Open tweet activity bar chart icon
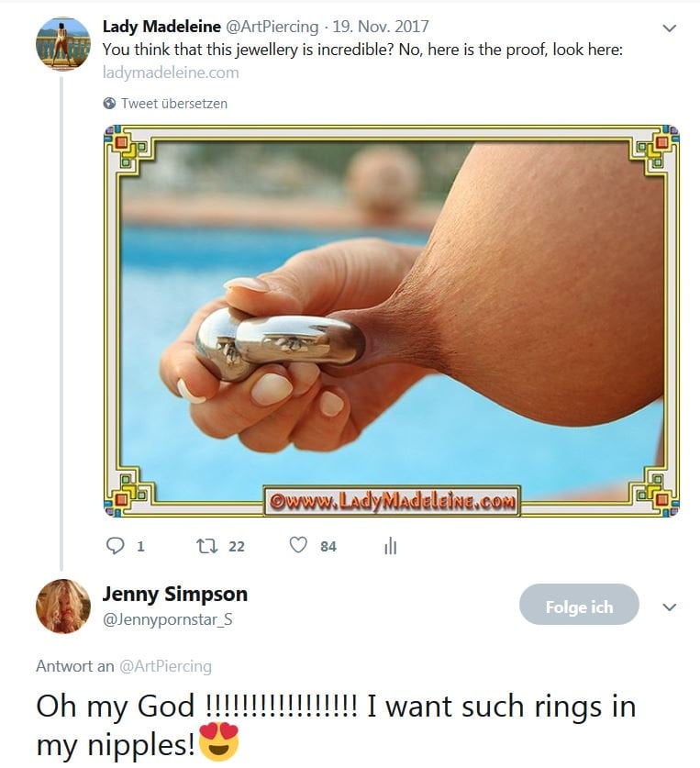 391,546
